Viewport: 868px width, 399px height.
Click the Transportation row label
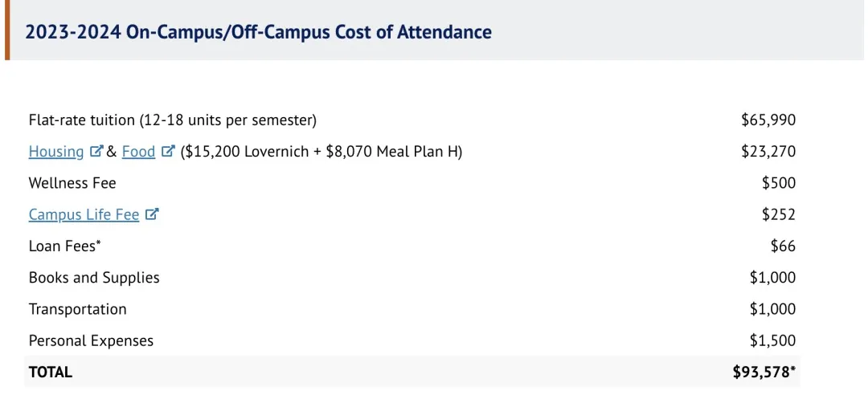coord(78,309)
